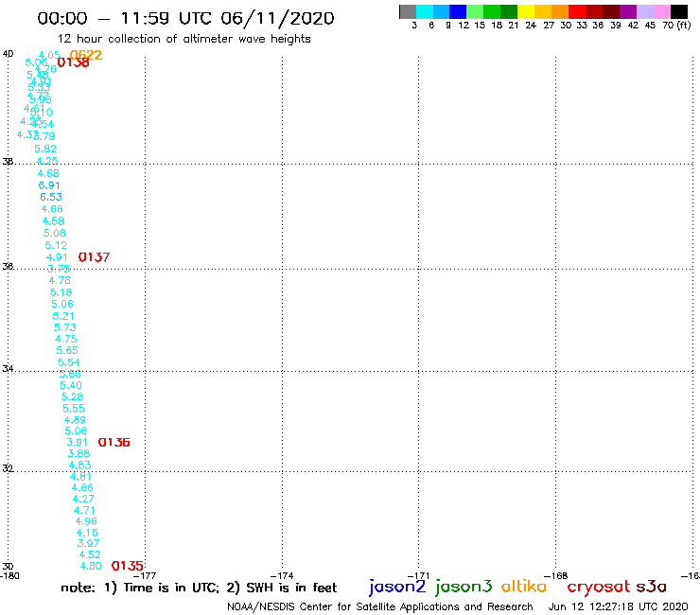Click the 4.71 wave height value
Screen dimensions: 700x615
[84, 510]
